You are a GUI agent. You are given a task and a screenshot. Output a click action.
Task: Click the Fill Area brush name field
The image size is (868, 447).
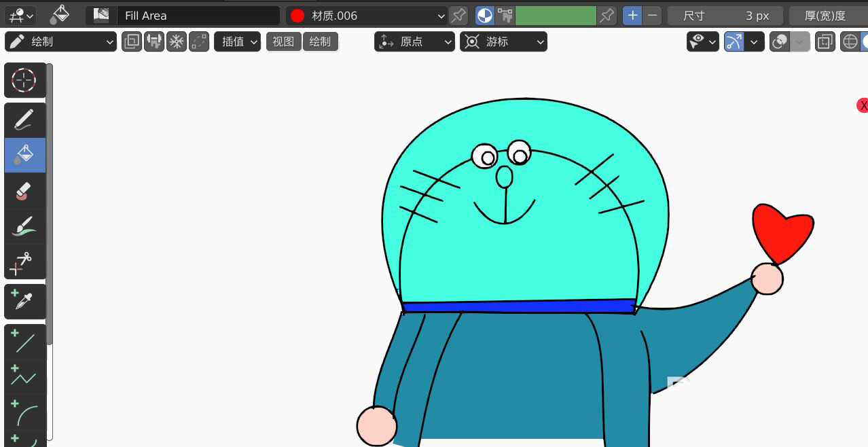coord(198,15)
